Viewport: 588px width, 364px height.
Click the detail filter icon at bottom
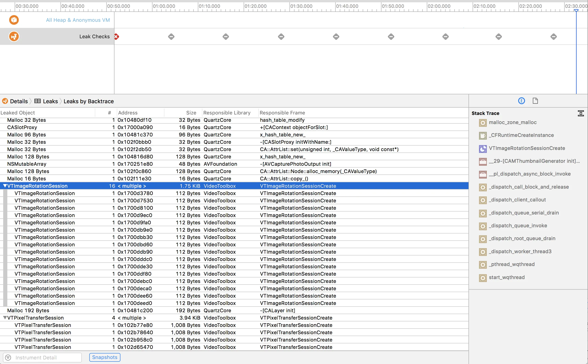[8, 358]
